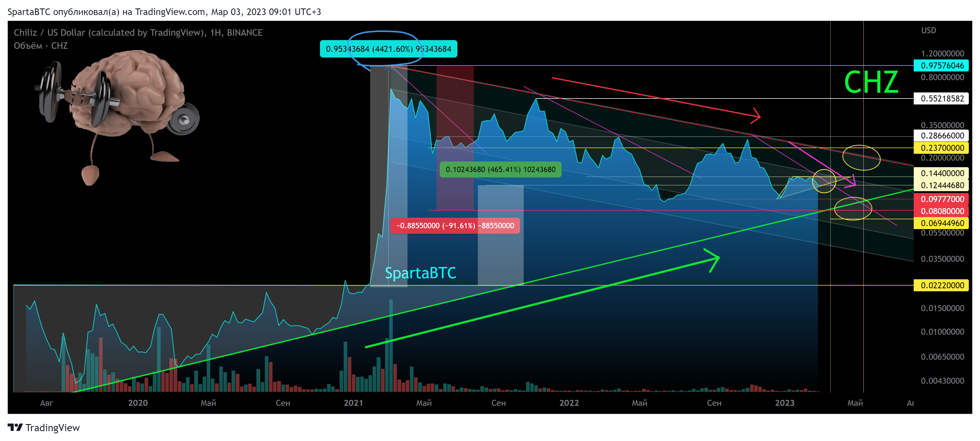The width and height of the screenshot is (980, 441).
Task: Click the red price label 0.08080000
Action: click(941, 211)
